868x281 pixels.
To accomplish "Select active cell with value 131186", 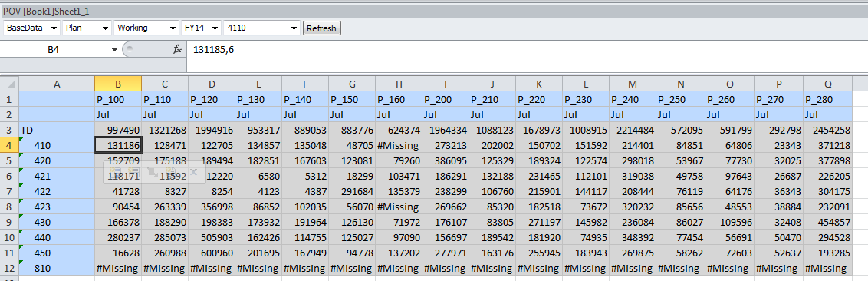I will coord(118,145).
